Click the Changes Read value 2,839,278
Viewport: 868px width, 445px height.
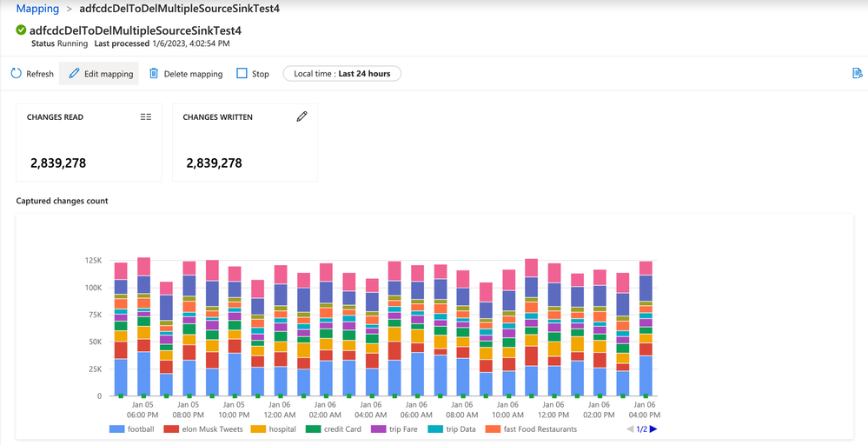(x=58, y=163)
